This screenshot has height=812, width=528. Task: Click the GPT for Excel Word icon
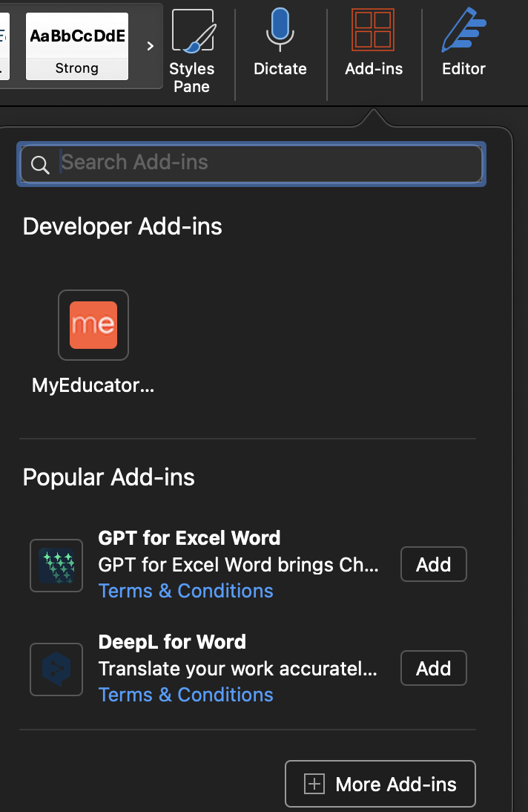click(x=56, y=565)
